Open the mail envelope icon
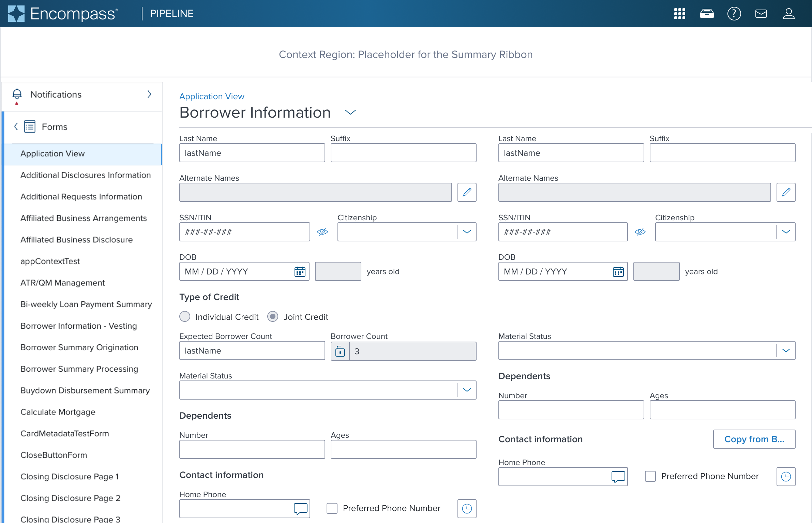 coord(761,14)
